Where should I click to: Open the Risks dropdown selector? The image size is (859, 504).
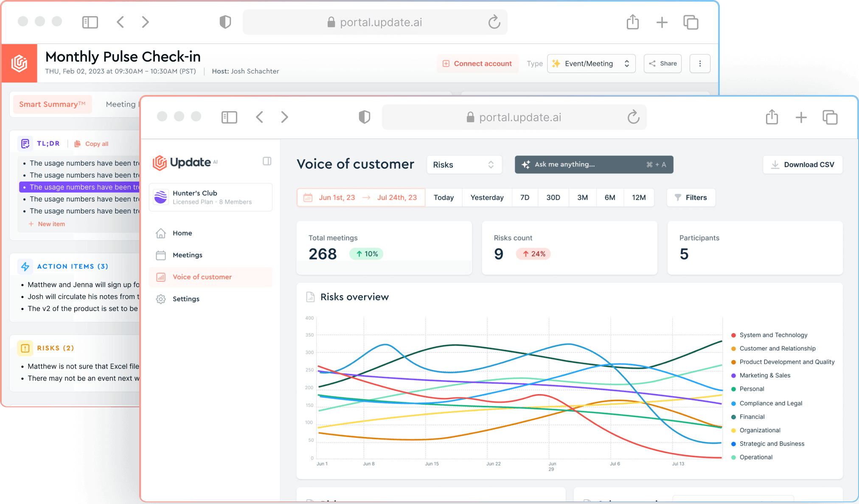pyautogui.click(x=464, y=165)
